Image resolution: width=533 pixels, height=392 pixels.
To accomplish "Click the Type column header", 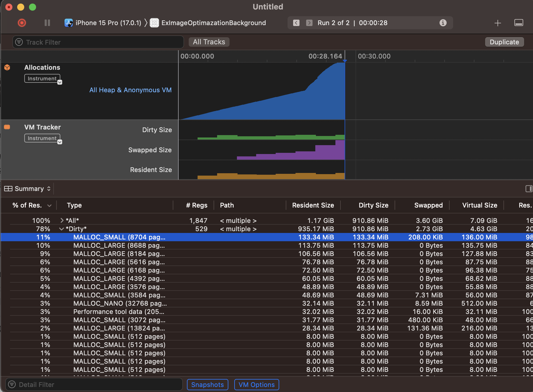I will coord(74,205).
